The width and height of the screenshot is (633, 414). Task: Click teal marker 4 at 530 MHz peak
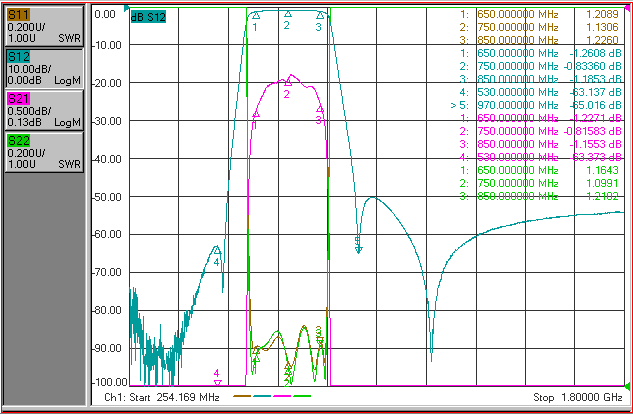(x=217, y=250)
